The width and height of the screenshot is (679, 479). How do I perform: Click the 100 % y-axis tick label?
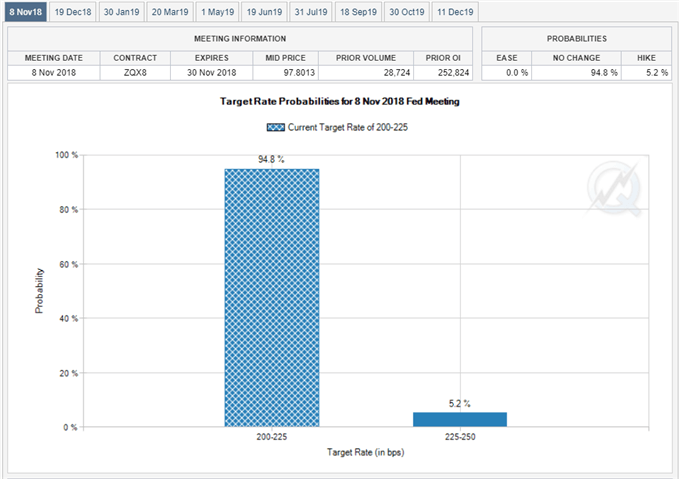click(x=67, y=155)
